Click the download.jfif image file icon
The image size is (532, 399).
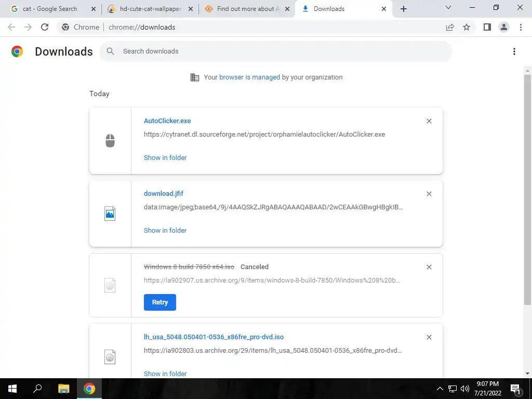tap(110, 214)
